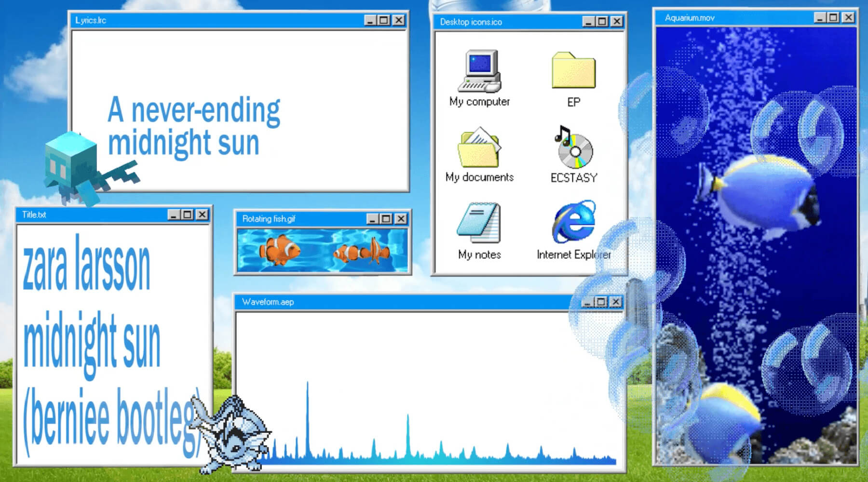The height and width of the screenshot is (482, 868).
Task: Click the lyric line "A never-ending"
Action: [x=194, y=110]
